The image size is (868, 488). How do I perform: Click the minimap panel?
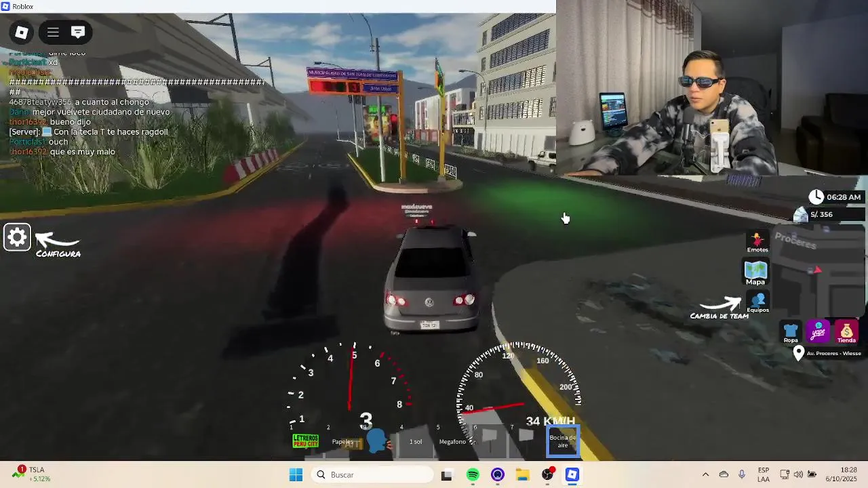[x=817, y=271]
